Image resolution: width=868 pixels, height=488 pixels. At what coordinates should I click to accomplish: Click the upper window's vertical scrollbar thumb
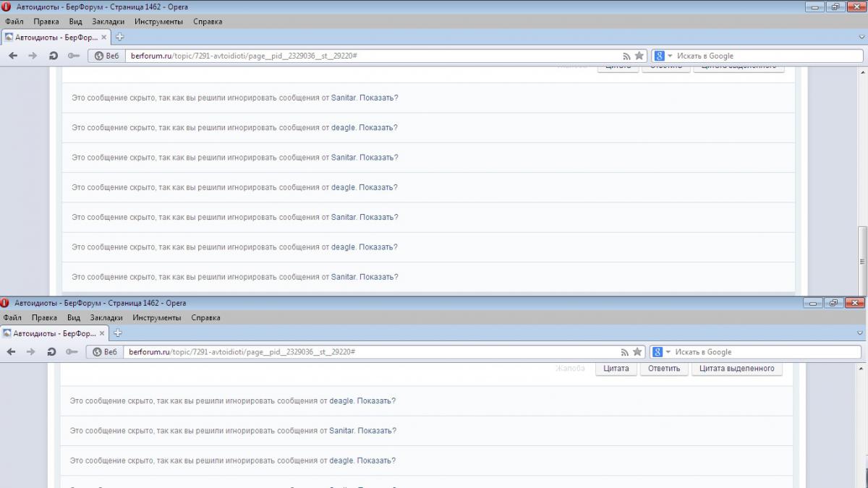click(861, 249)
